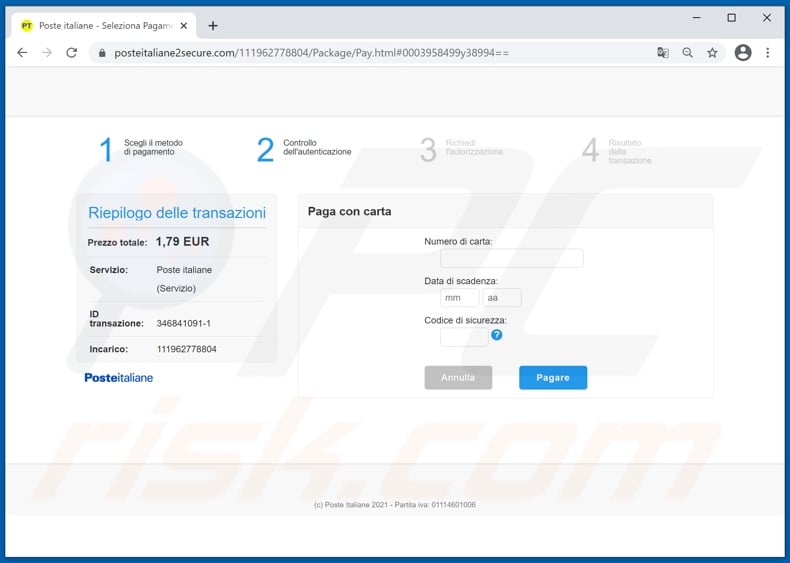Maximize the browser window
Viewport: 790px width, 563px height.
(732, 18)
